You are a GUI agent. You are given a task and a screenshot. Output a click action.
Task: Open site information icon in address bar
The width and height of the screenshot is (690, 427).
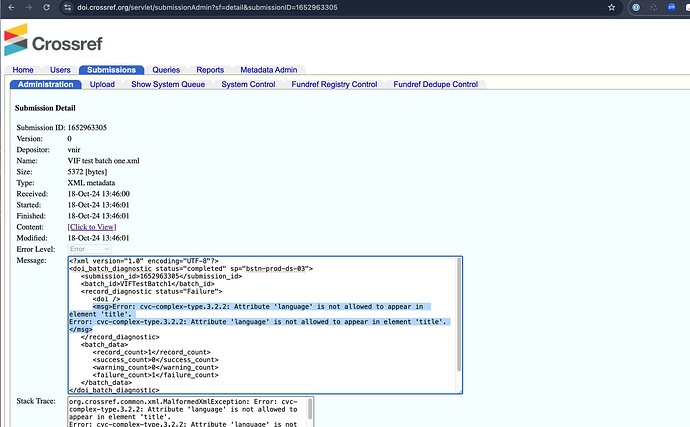(x=67, y=7)
